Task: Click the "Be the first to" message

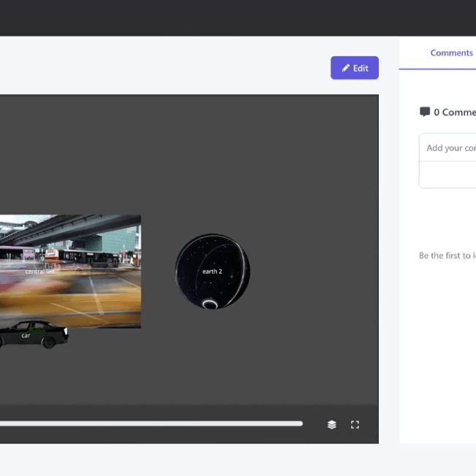Action: [x=447, y=256]
